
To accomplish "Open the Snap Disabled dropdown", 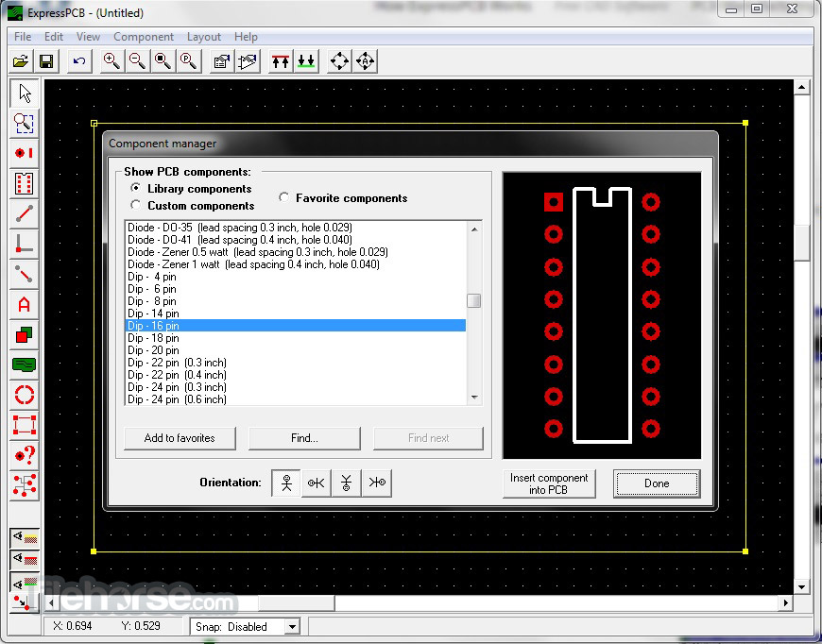I will (x=292, y=626).
